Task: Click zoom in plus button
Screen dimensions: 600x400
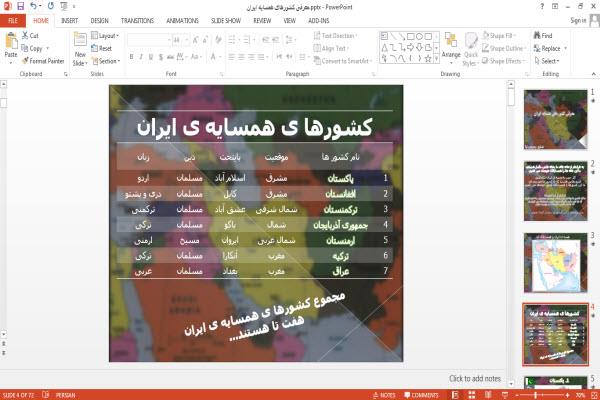Action: (x=567, y=395)
